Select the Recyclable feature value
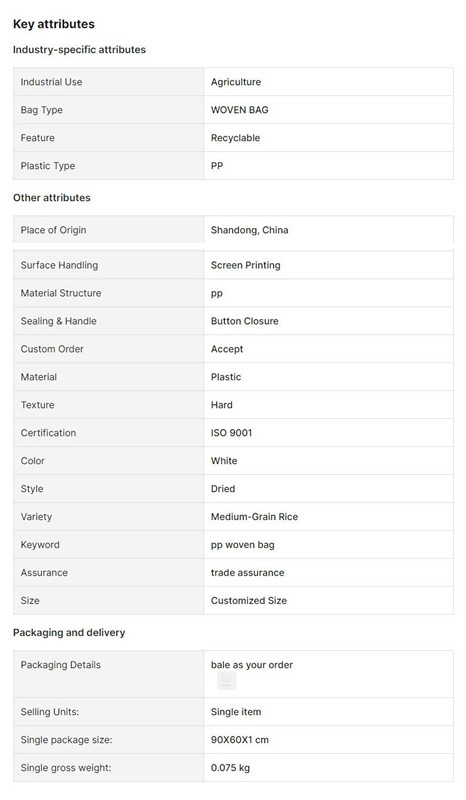The height and width of the screenshot is (800, 466). point(235,138)
